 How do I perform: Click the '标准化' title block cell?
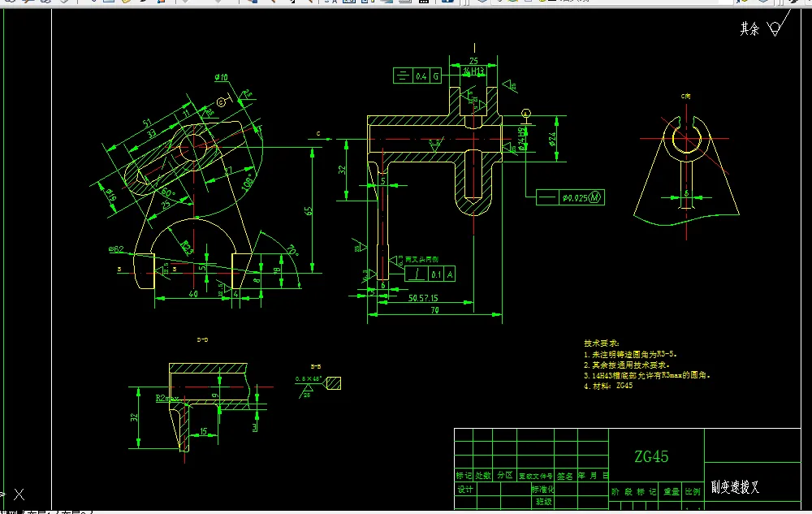542,489
